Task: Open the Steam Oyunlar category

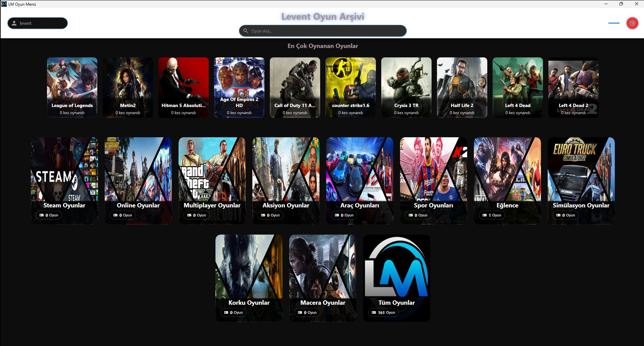Action: click(64, 180)
